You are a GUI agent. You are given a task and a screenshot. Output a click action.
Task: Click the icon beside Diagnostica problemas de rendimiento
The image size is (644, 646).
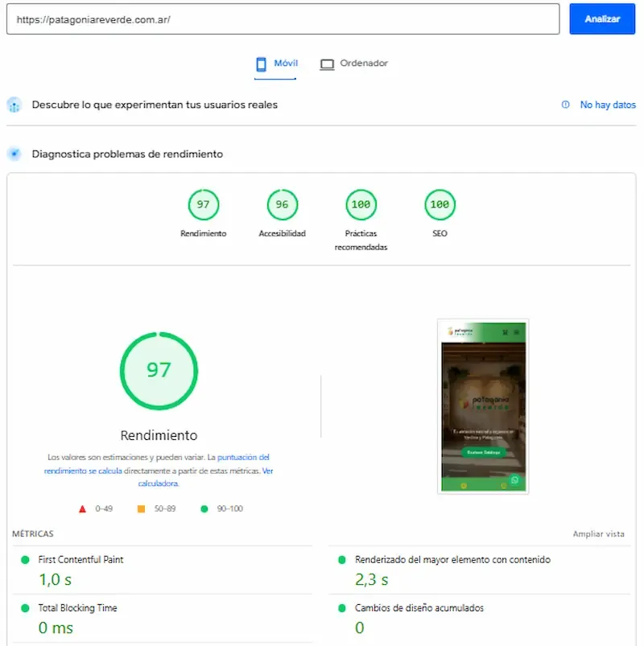pos(14,153)
